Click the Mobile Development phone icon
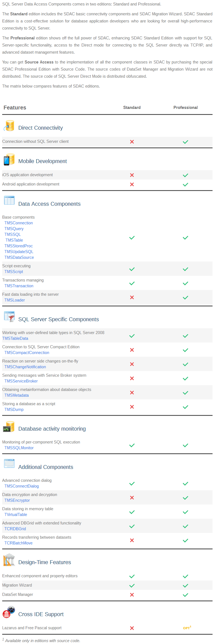 [x=9, y=159]
